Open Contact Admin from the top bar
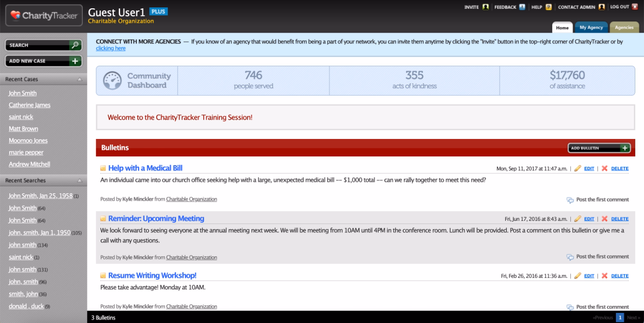This screenshot has height=323, width=644. 576,7
